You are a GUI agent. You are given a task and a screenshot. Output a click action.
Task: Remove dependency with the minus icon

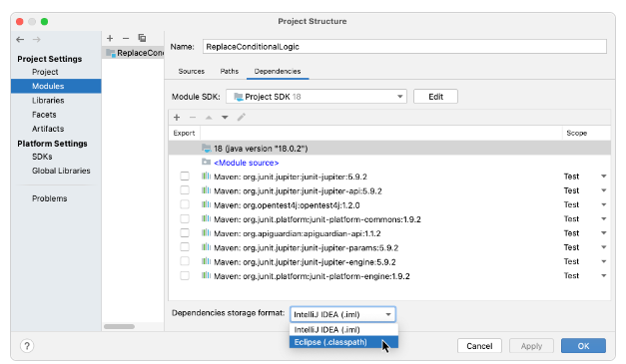point(193,118)
